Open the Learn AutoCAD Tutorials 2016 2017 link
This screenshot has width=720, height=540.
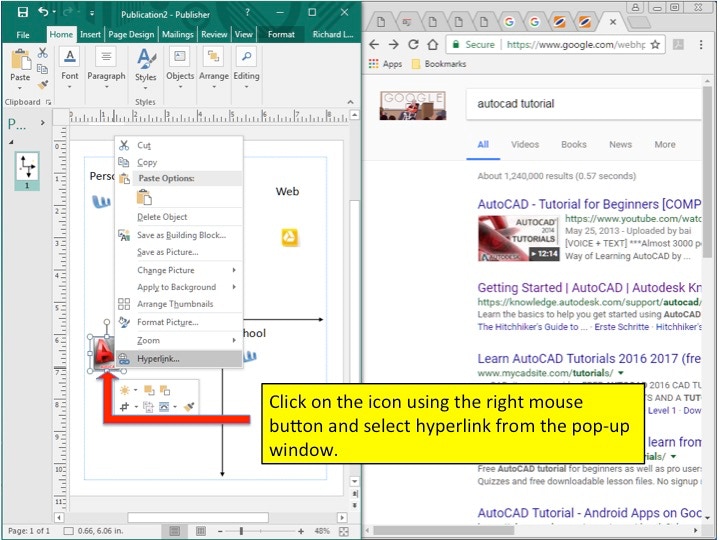point(589,359)
